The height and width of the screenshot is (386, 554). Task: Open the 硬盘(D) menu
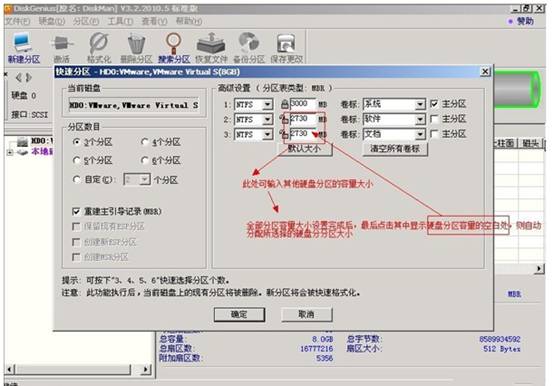pos(52,21)
